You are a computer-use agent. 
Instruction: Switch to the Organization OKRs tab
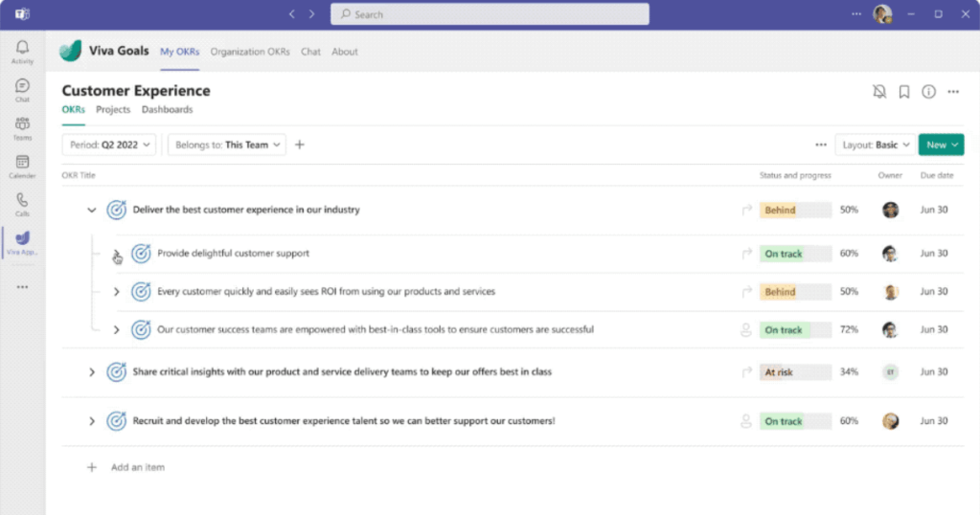tap(250, 52)
